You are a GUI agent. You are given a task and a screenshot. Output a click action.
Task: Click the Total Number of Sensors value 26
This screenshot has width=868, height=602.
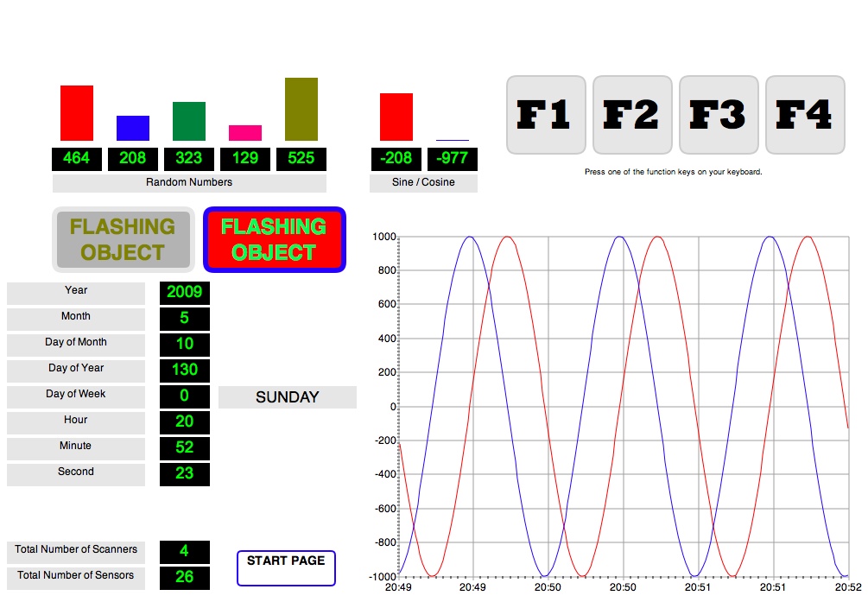tap(184, 578)
